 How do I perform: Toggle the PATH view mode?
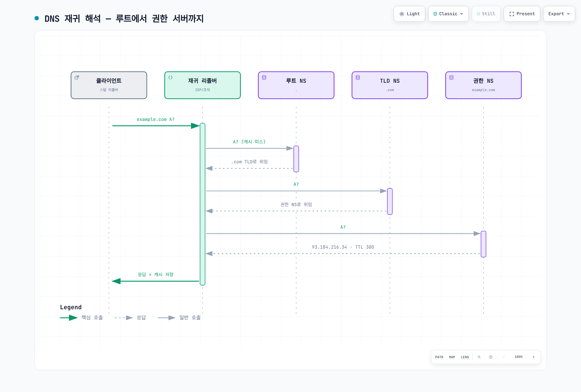[439, 357]
